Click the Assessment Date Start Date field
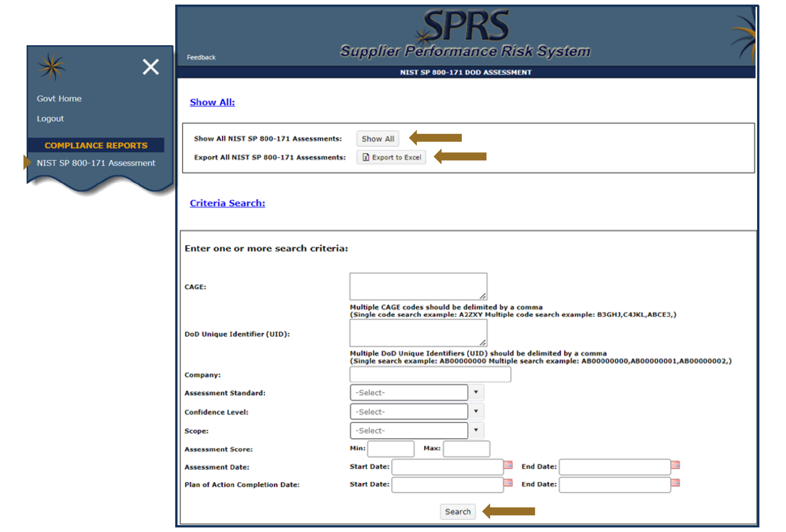This screenshot has height=532, width=786. pyautogui.click(x=447, y=467)
